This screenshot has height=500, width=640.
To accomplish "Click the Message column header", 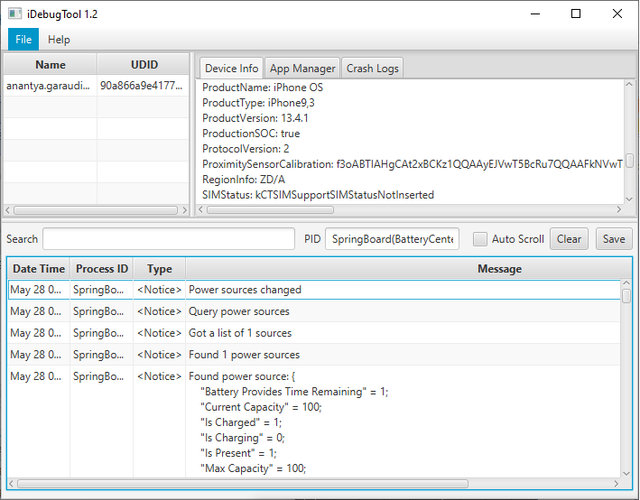I will pos(409,269).
